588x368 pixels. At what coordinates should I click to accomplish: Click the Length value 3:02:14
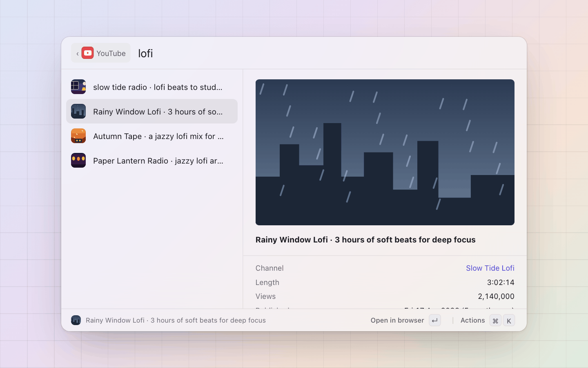pyautogui.click(x=501, y=282)
